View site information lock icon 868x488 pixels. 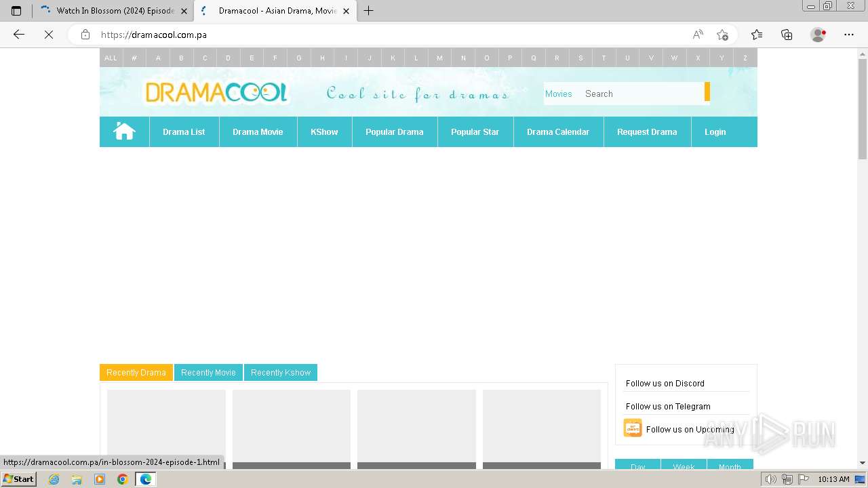[x=85, y=35]
